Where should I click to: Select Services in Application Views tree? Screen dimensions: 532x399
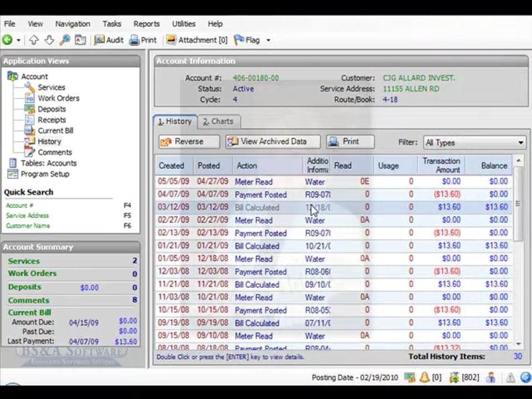pyautogui.click(x=51, y=88)
